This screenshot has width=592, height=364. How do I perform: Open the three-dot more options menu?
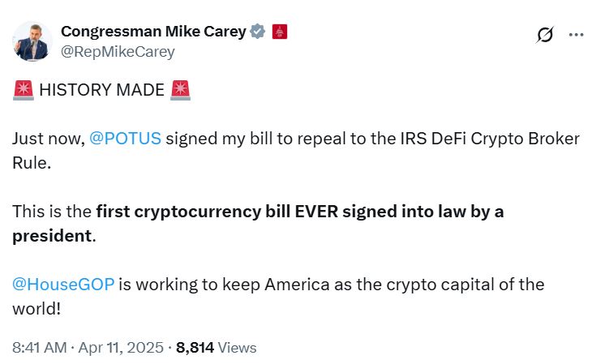point(576,35)
